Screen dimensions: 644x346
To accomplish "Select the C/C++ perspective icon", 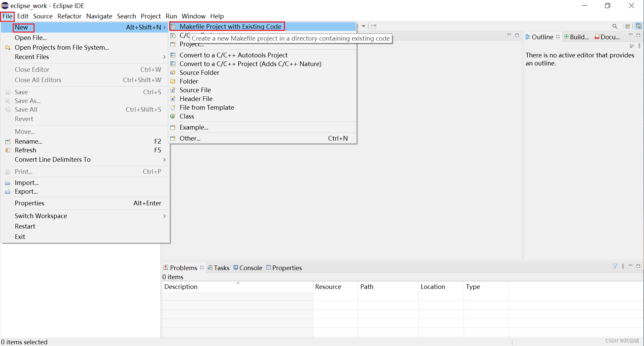I will click(x=639, y=26).
